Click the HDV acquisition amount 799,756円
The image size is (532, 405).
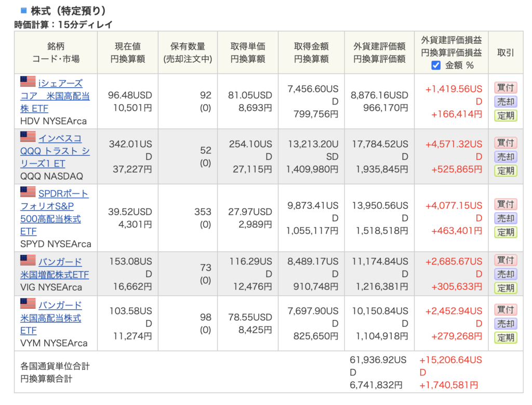tap(316, 114)
